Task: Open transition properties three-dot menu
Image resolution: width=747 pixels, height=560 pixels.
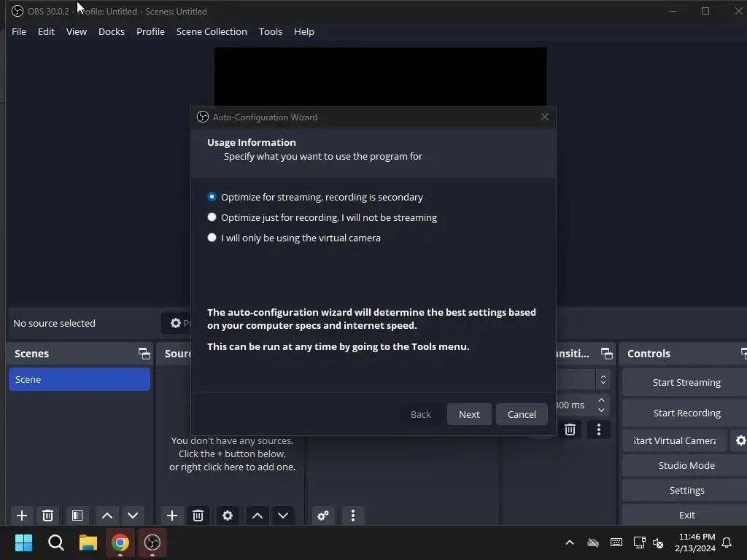Action: point(599,429)
